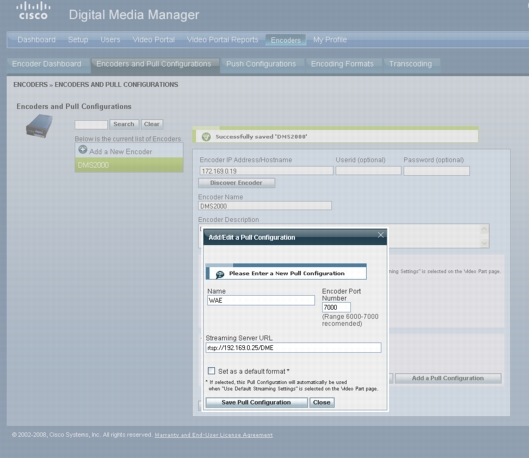530x460 pixels.
Task: Open My Profile menu
Action: point(330,40)
